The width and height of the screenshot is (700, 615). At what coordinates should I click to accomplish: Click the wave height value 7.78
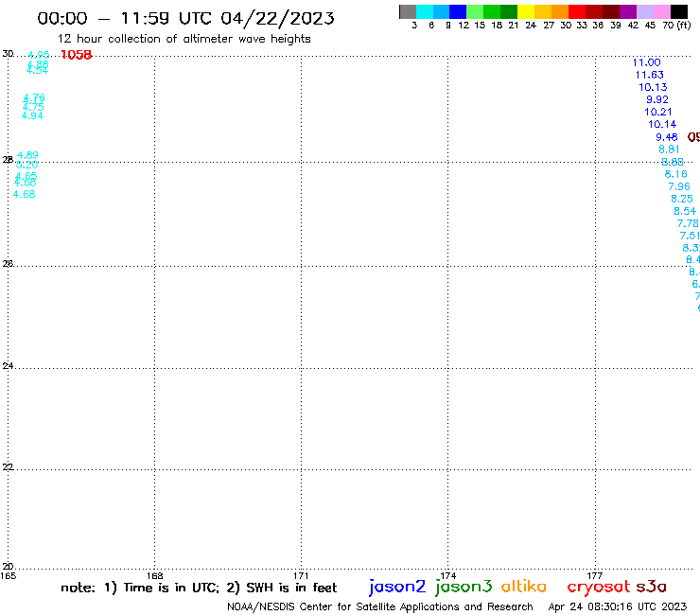pos(688,223)
